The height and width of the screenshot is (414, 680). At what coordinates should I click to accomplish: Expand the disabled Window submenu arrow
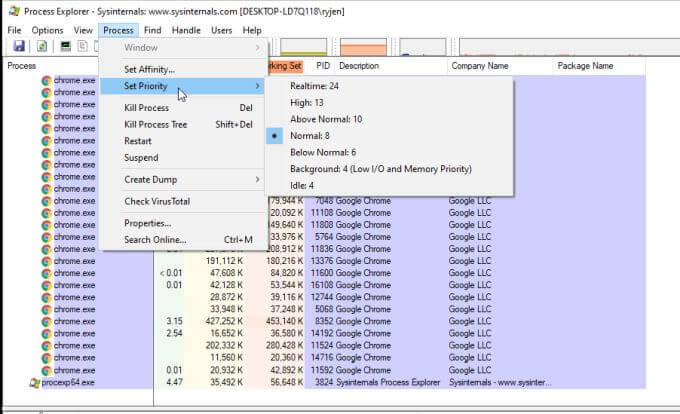(258, 48)
